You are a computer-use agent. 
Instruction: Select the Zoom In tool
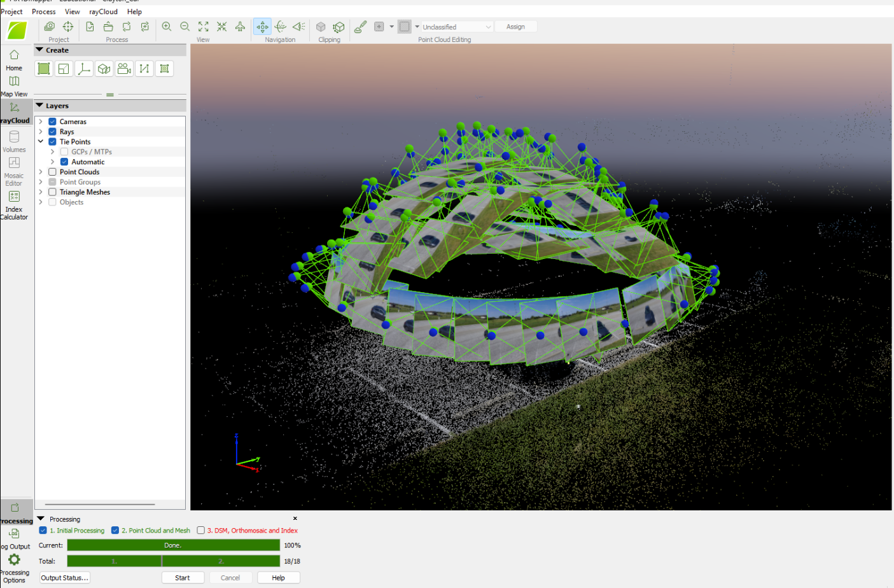(166, 27)
